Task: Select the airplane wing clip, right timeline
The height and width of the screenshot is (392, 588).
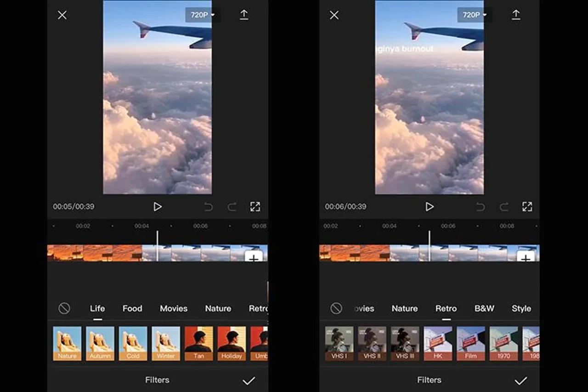Action: click(x=464, y=253)
